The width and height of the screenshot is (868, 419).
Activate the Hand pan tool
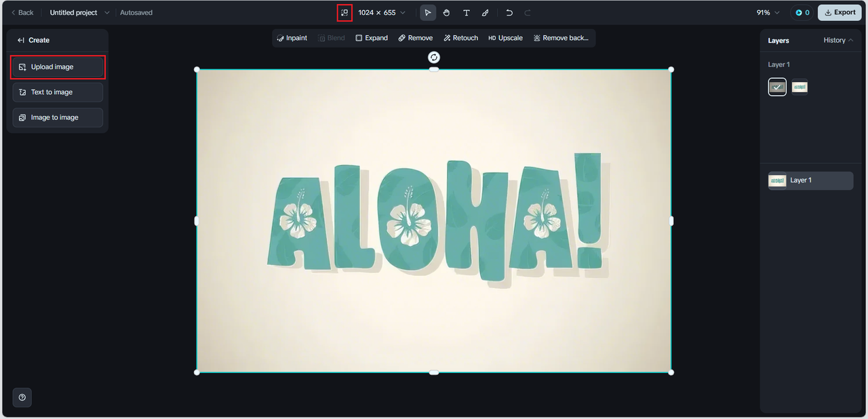point(447,13)
